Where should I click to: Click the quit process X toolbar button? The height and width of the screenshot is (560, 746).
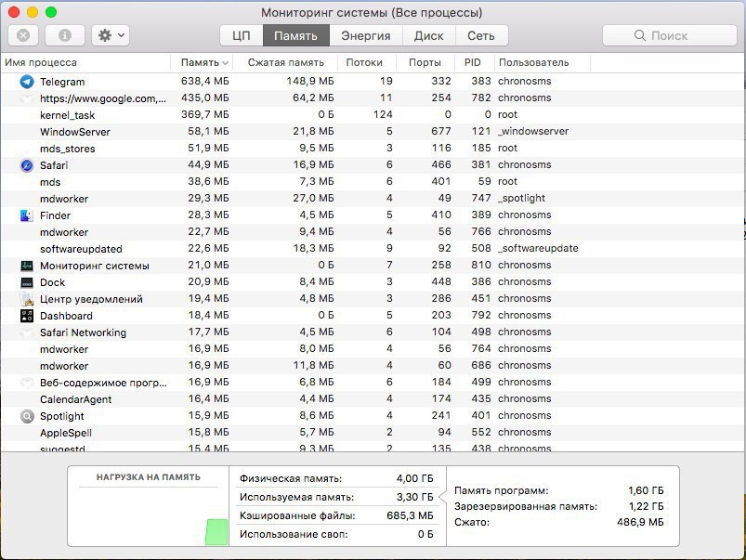click(x=23, y=35)
